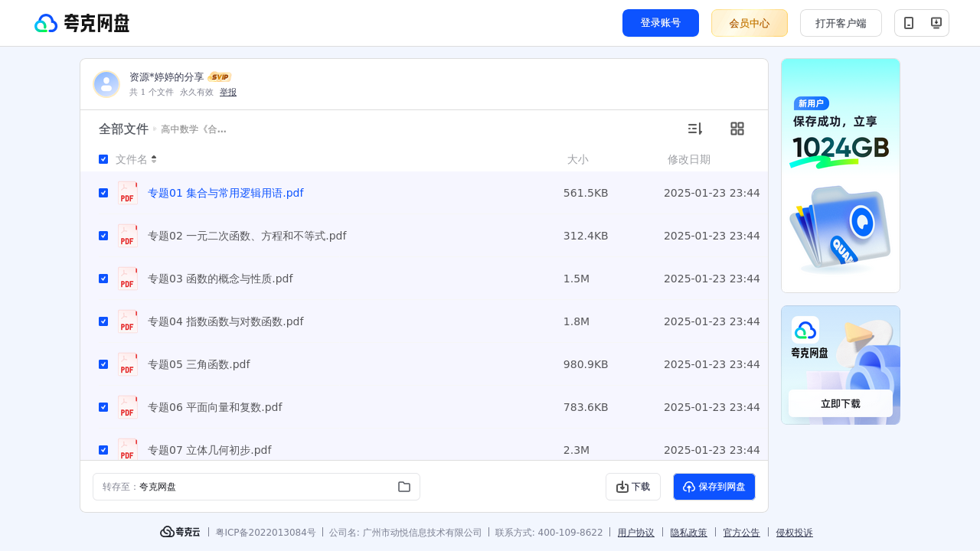Go to 全部文件 breadcrumb
This screenshot has height=551, width=980.
click(123, 129)
